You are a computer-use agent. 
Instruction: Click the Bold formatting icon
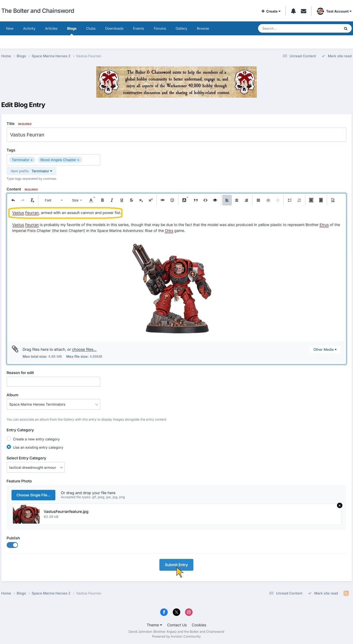(102, 200)
